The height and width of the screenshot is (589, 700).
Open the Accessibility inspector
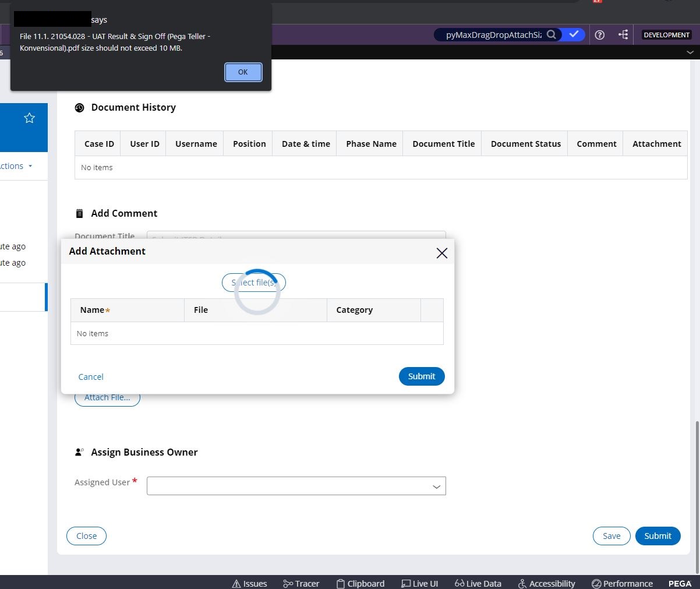546,583
